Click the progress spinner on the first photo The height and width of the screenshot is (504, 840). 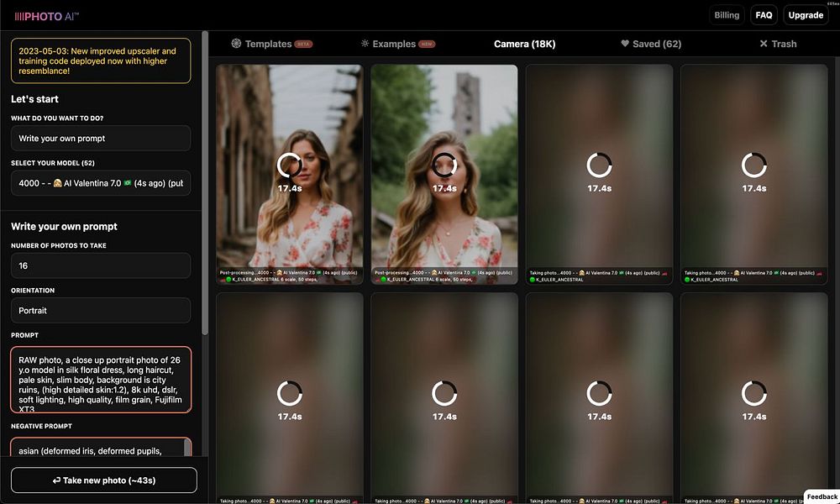289,165
